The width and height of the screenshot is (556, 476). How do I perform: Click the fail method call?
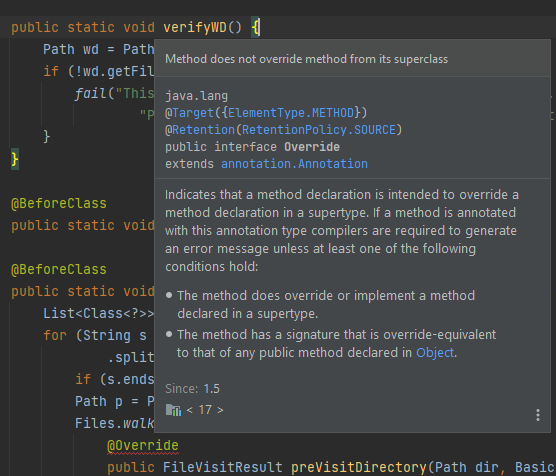[x=90, y=94]
